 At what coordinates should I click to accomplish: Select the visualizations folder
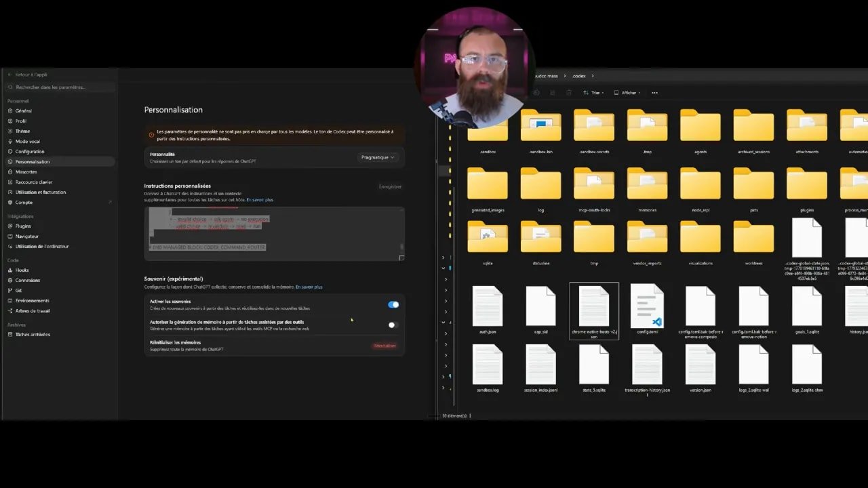point(701,243)
